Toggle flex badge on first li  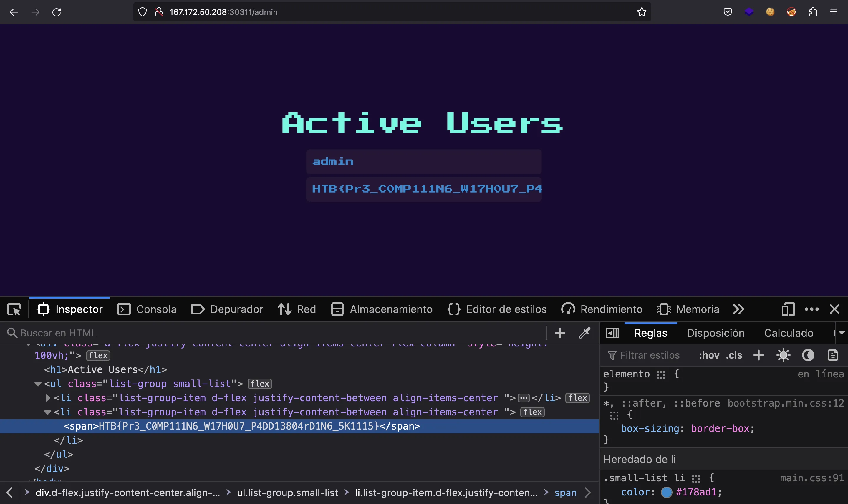point(577,398)
